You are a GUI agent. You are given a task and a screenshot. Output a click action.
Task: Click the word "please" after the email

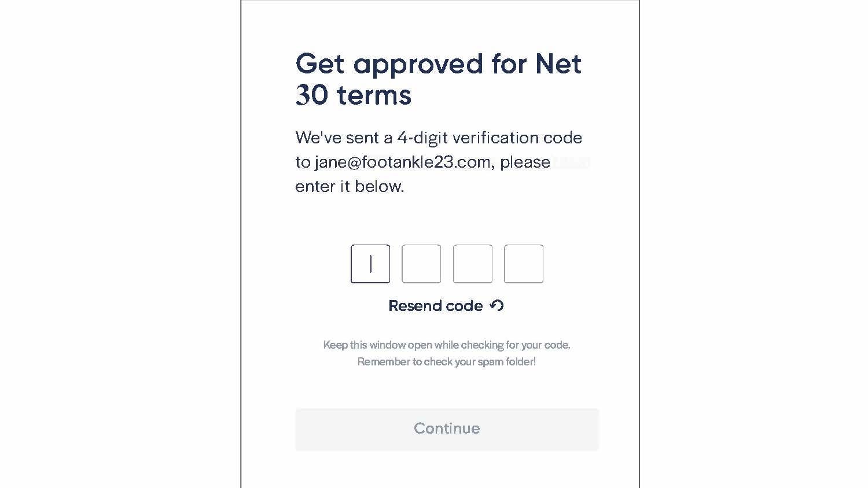pos(525,162)
